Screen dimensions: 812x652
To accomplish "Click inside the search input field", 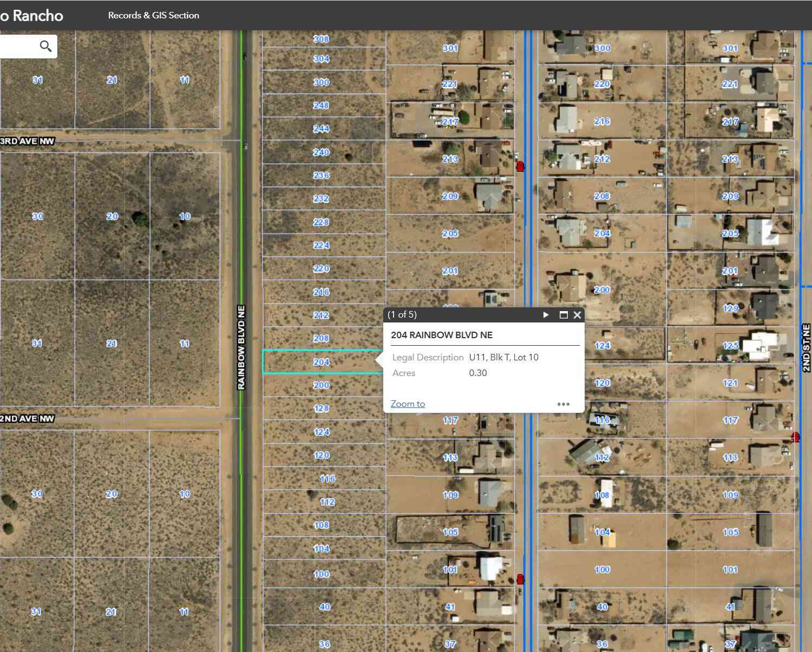I will pos(18,46).
